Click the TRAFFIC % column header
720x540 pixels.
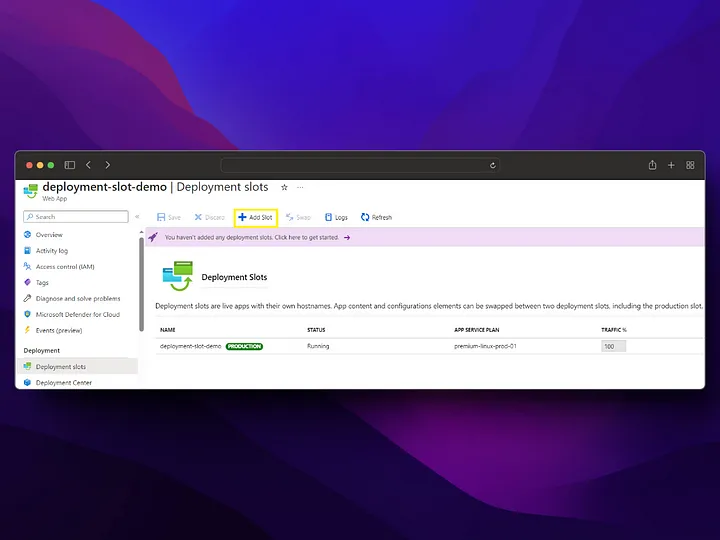(x=614, y=330)
